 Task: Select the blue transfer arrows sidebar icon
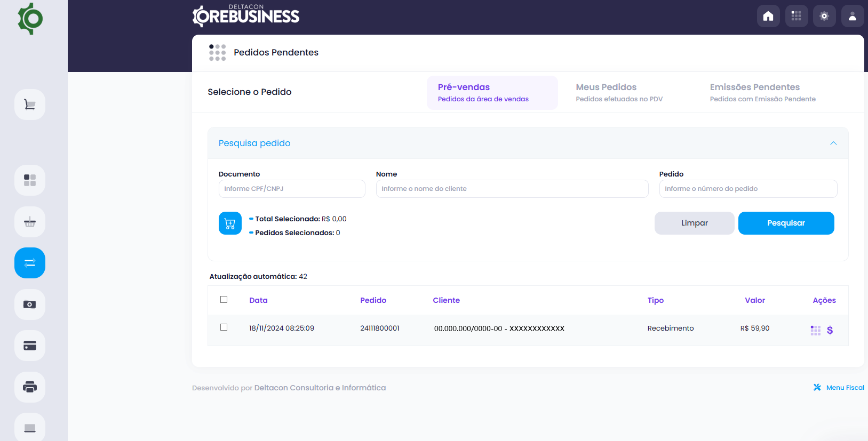[x=30, y=263]
